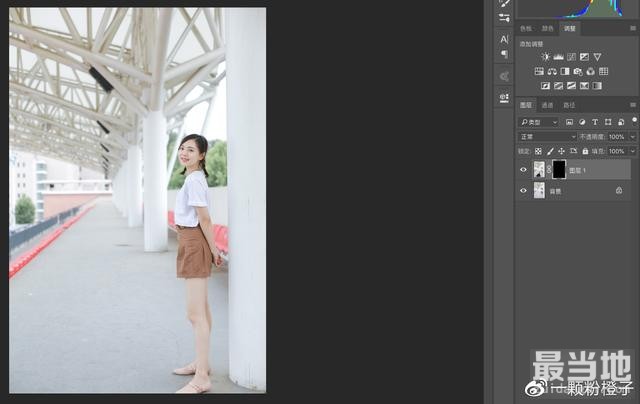Open the Layers panel menu button
This screenshot has height=404, width=640.
coord(632,105)
